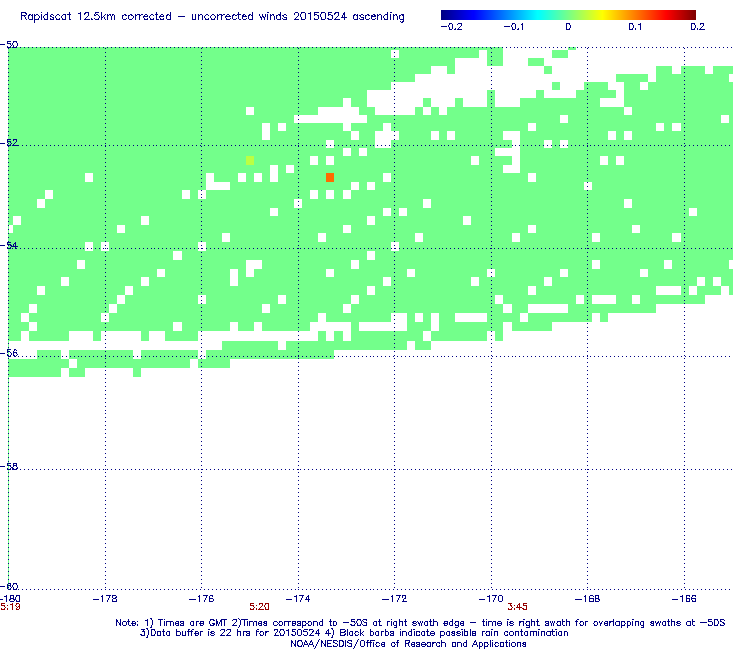Click the '-0.2' color scale label
The image size is (740, 650).
pos(451,27)
